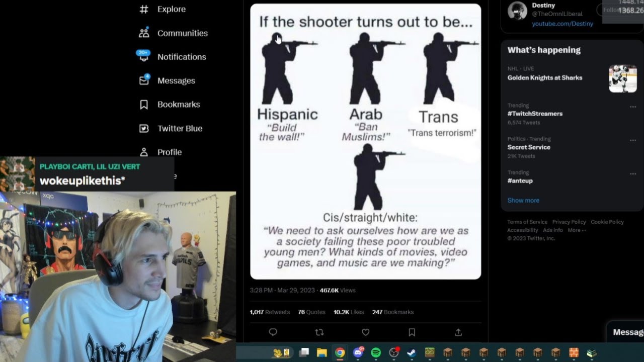The image size is (644, 362).
Task: Open the 76 Quotes list
Action: coord(311,312)
